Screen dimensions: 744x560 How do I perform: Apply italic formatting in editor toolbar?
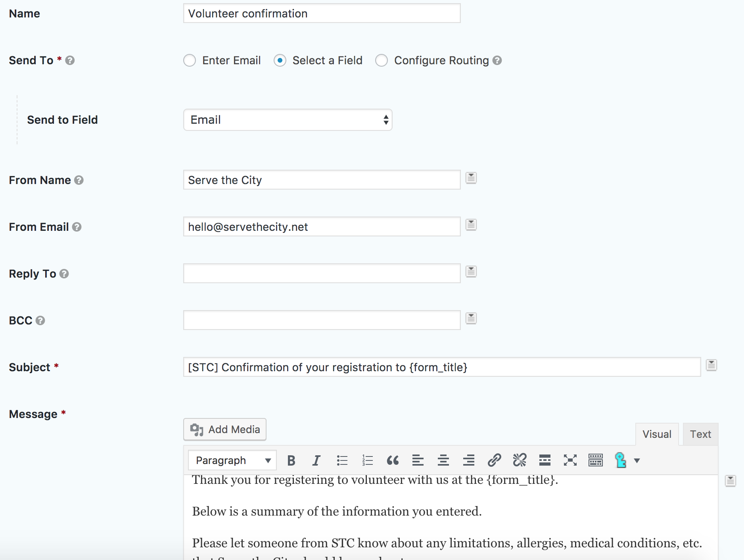[316, 460]
